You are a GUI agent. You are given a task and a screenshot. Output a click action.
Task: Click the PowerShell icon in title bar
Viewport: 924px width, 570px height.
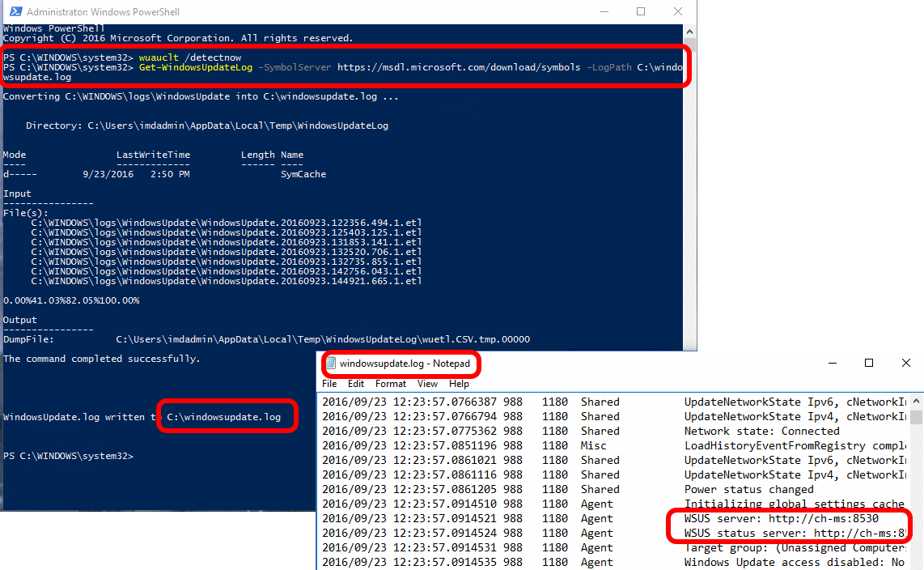click(x=14, y=12)
